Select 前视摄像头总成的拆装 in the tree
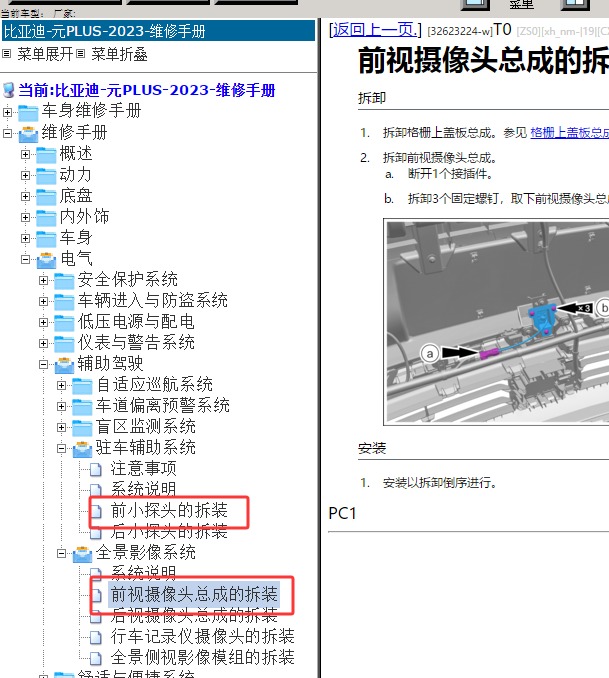 194,595
